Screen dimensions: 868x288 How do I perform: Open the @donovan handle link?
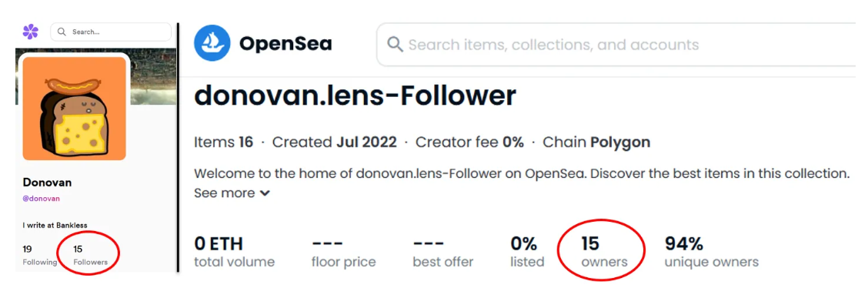point(42,198)
